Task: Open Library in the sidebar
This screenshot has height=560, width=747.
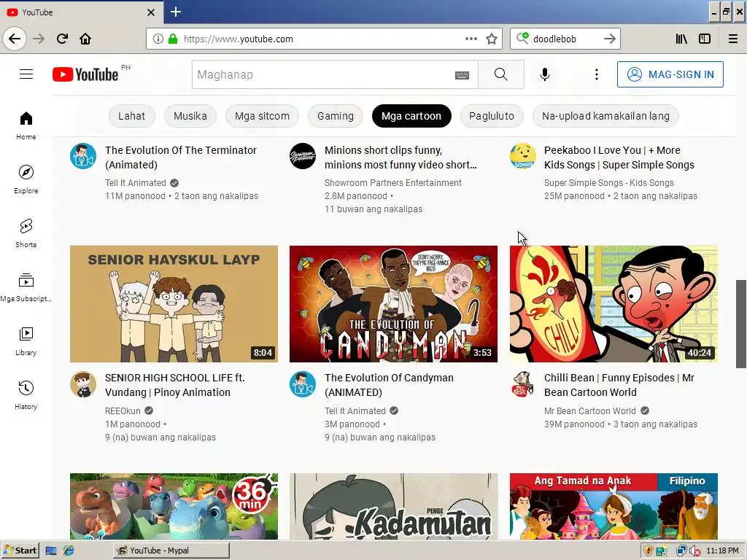Action: coord(26,341)
